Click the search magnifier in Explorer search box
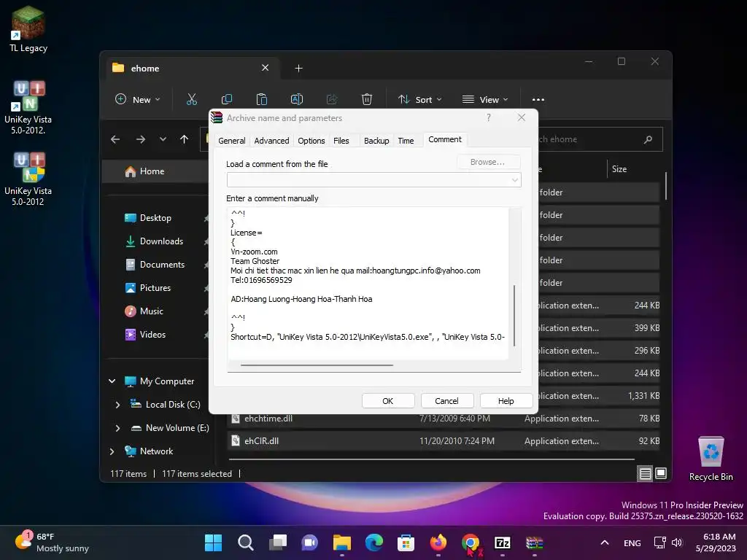The height and width of the screenshot is (560, 747). click(648, 139)
